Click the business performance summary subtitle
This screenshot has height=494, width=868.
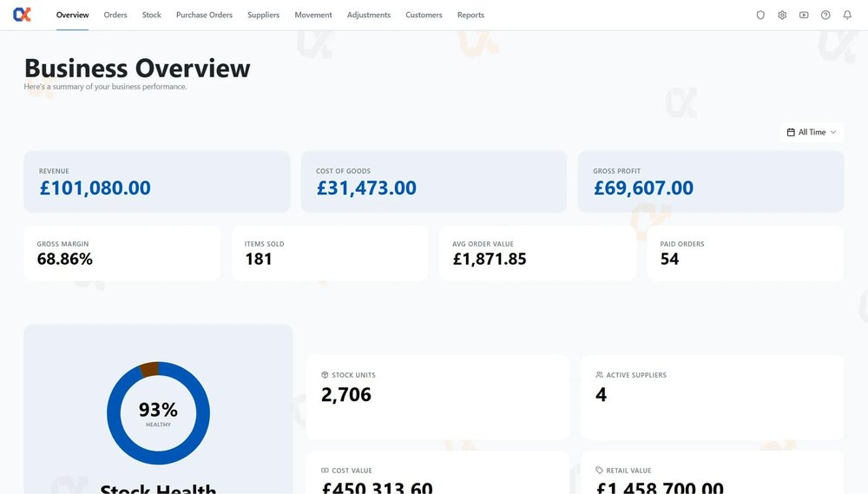tap(105, 87)
